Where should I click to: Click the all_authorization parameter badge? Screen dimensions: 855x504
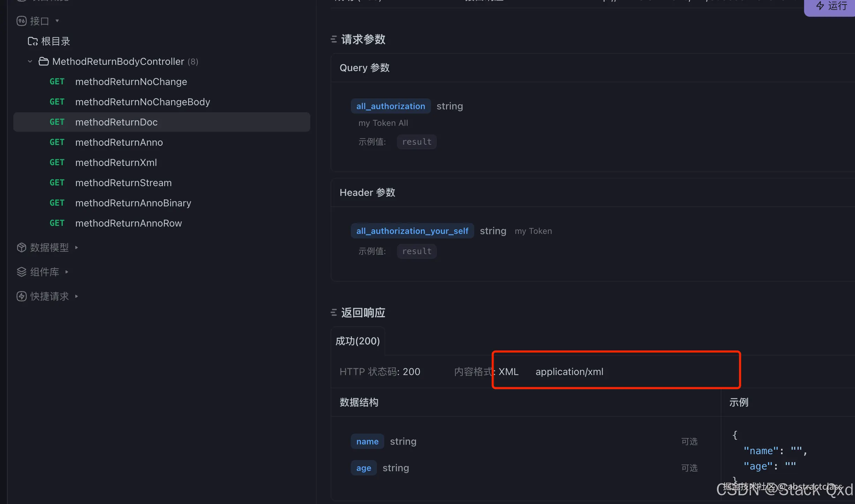click(391, 106)
